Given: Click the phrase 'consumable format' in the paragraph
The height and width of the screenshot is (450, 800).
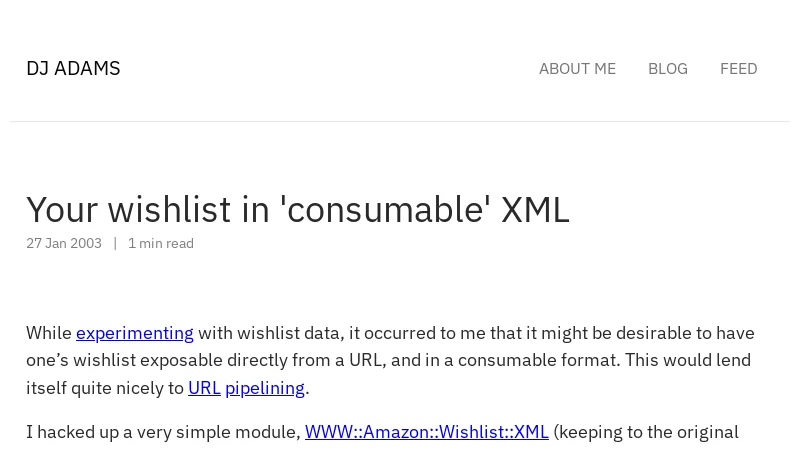Looking at the screenshot, I should click(x=541, y=360).
